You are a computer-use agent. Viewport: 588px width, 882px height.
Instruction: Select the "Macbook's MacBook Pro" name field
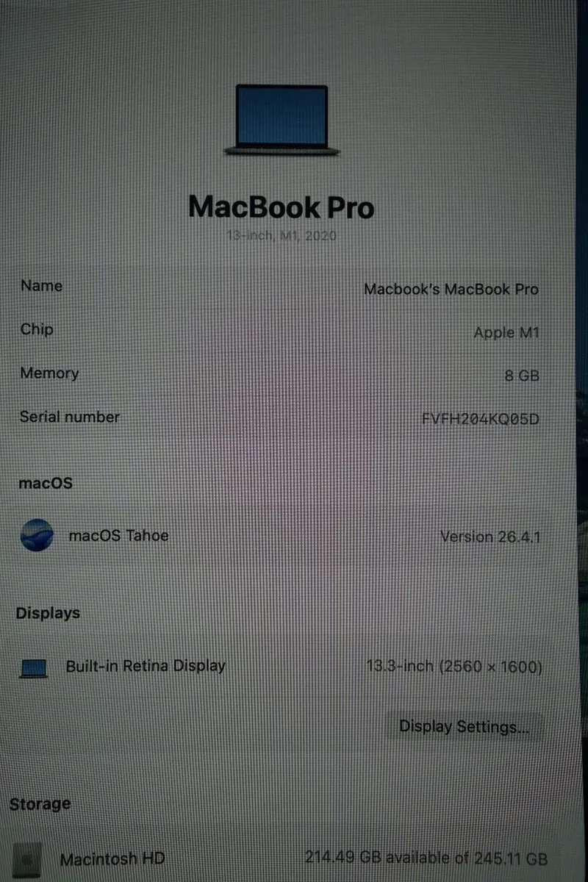pos(451,289)
